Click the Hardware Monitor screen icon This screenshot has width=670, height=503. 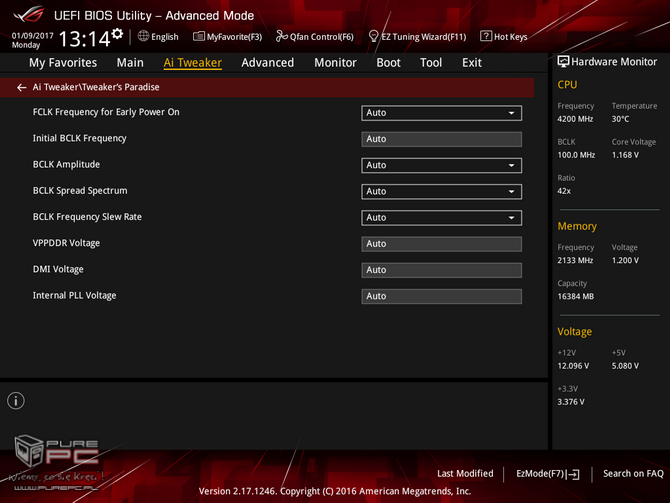[563, 62]
